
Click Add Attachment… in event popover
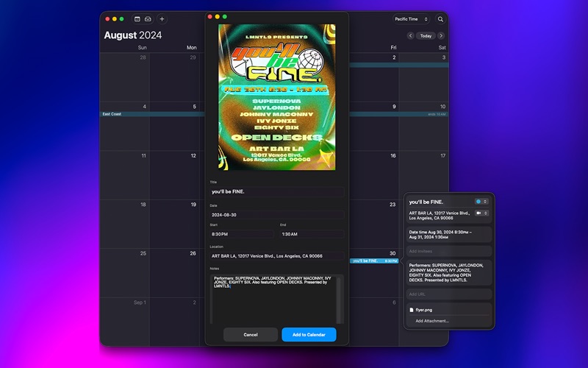tap(432, 321)
